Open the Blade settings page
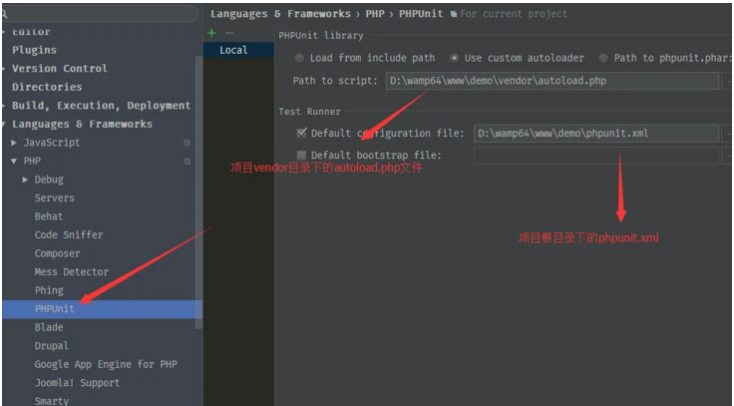Viewport: 734px width, 406px height. coord(49,327)
